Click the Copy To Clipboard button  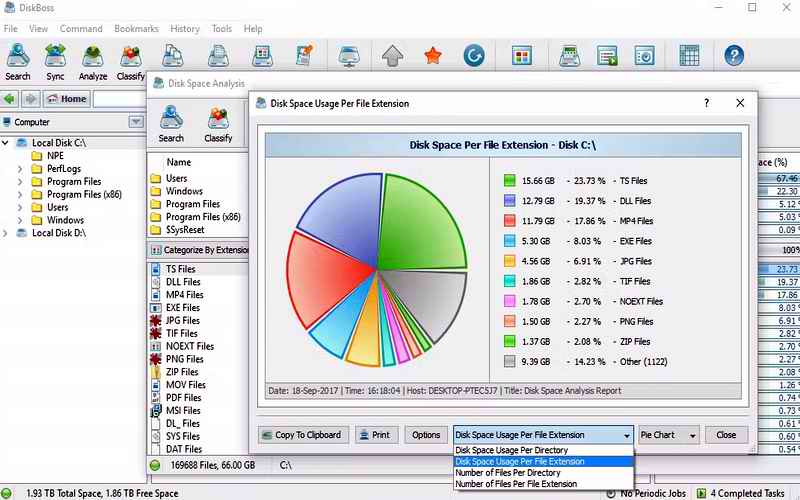302,435
